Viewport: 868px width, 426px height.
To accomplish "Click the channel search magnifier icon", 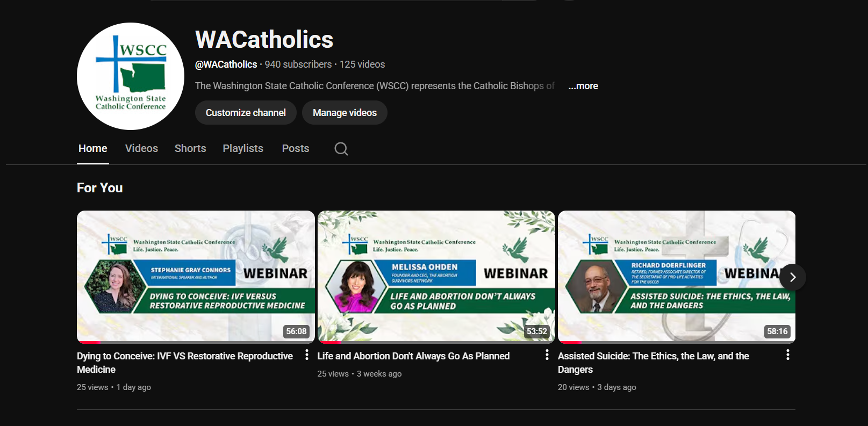I will click(341, 149).
